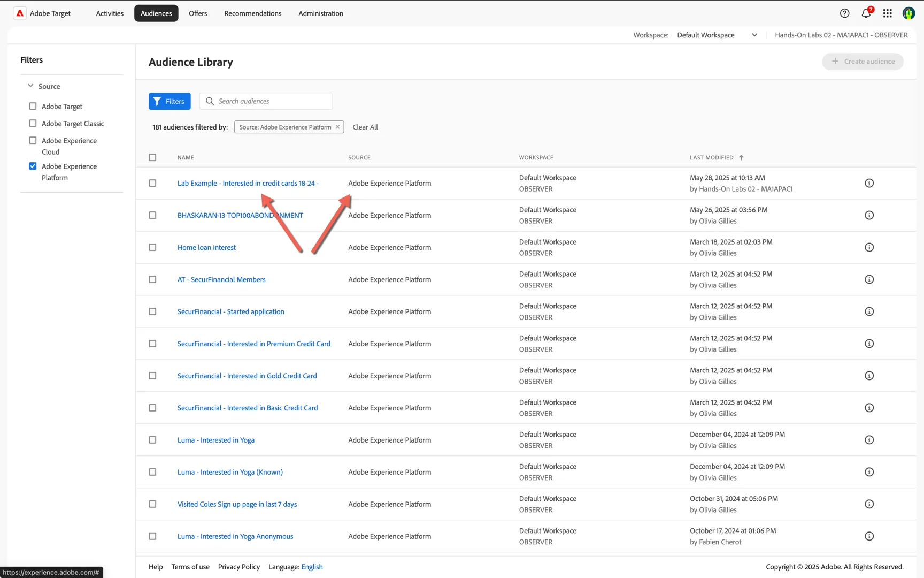Screen dimensions: 924x578
Task: Open the Recommendations tab
Action: click(252, 13)
